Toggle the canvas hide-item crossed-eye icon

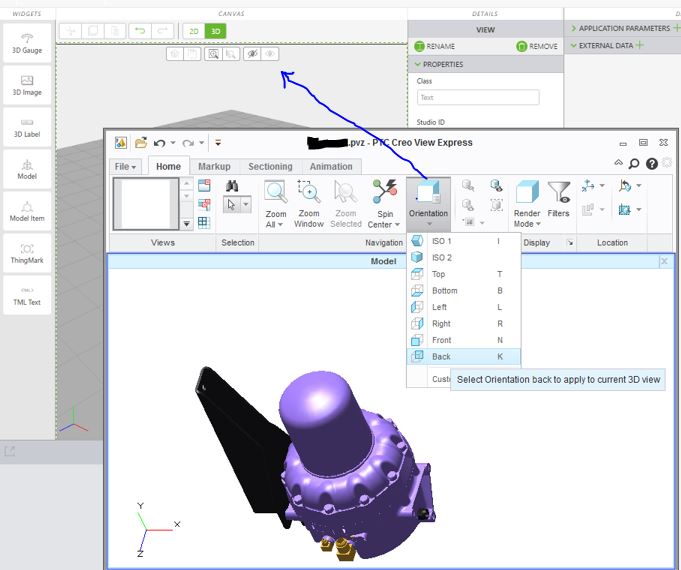(252, 54)
